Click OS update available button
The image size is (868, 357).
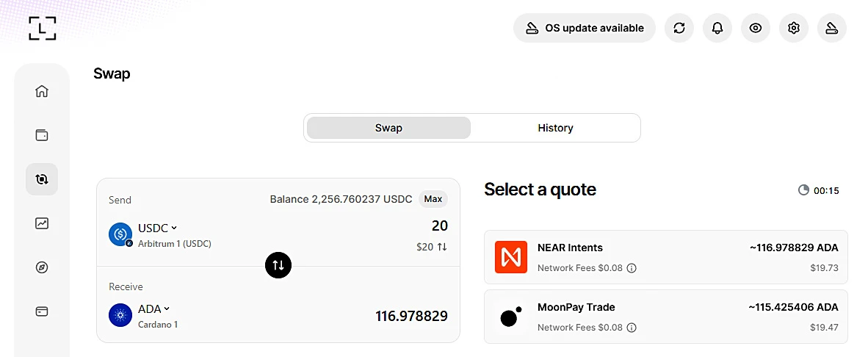585,28
